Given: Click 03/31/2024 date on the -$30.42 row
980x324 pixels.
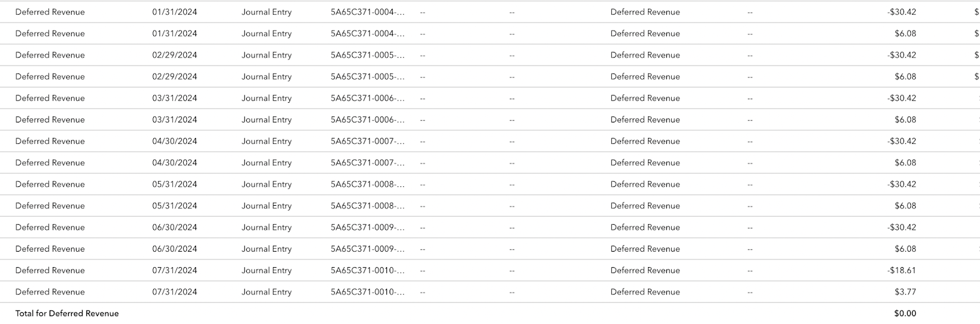Looking at the screenshot, I should pyautogui.click(x=175, y=98).
